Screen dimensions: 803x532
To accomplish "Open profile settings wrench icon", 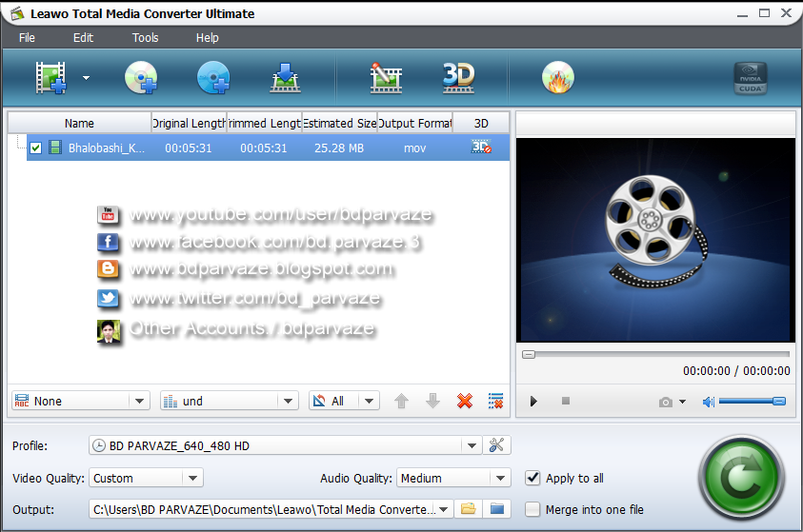I will tap(496, 445).
